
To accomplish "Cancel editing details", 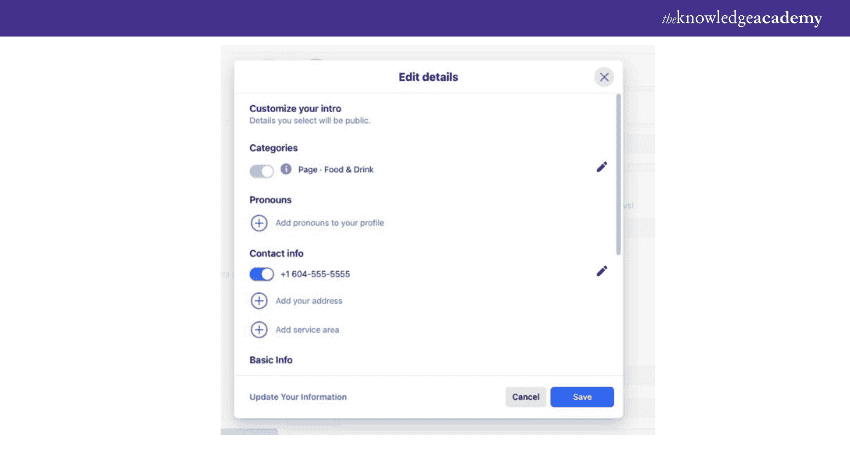I will 526,397.
